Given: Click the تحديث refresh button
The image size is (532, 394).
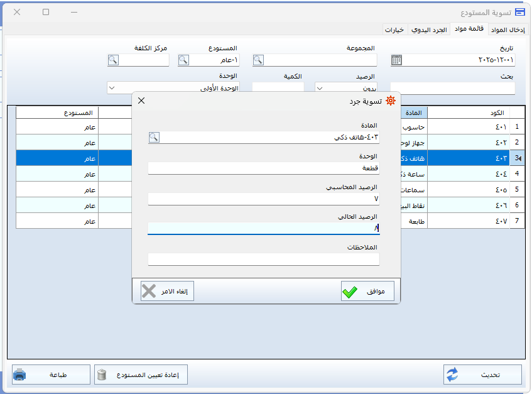Looking at the screenshot, I should pyautogui.click(x=482, y=375).
